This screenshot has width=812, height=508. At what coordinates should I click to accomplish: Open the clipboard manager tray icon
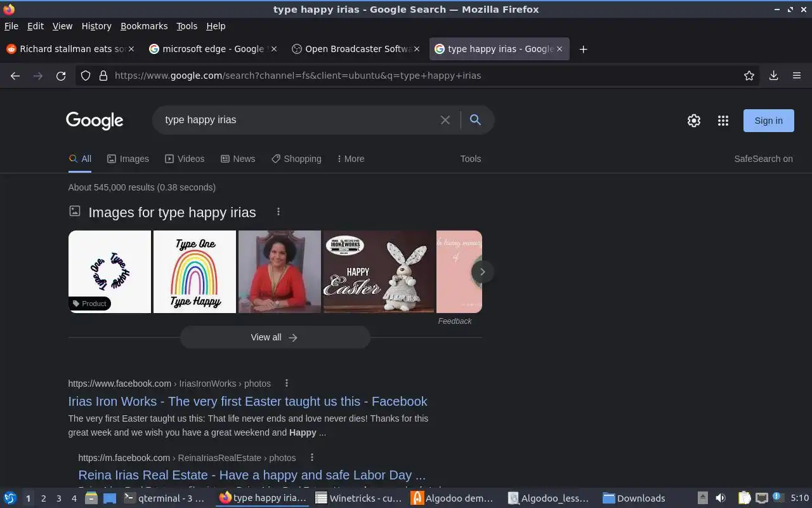[745, 498]
